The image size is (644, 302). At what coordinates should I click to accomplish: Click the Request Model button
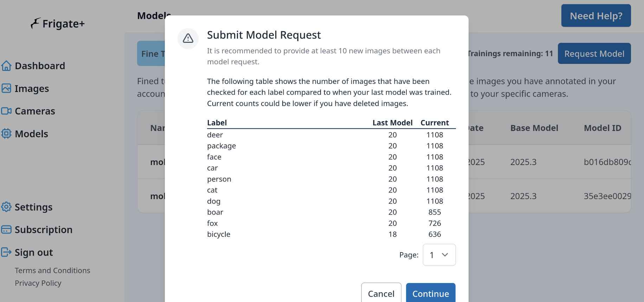pyautogui.click(x=594, y=54)
